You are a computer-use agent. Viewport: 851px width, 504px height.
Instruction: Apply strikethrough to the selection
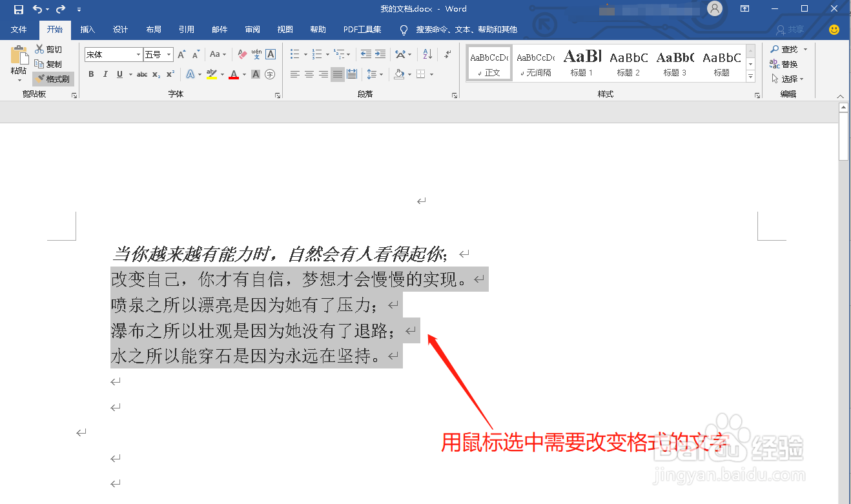143,74
